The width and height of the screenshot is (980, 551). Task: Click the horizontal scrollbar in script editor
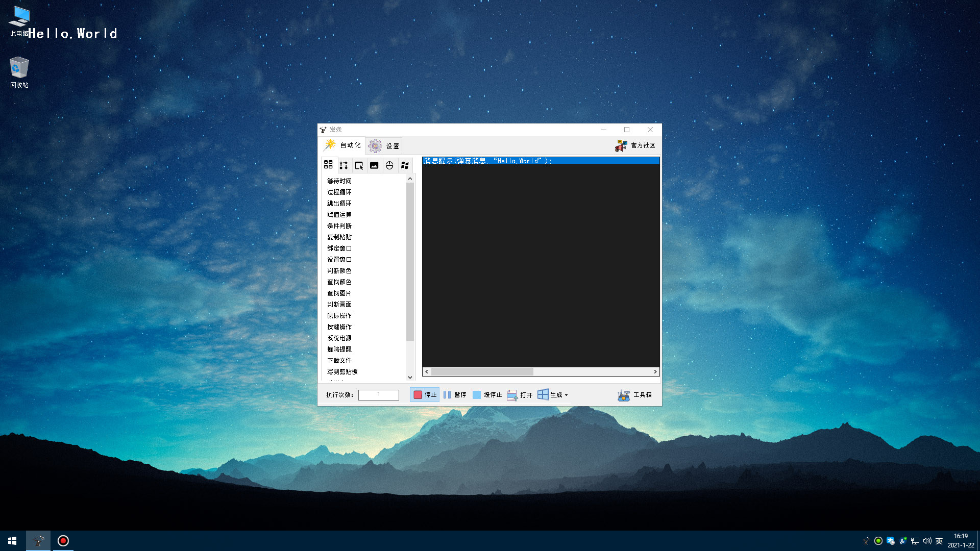(482, 372)
